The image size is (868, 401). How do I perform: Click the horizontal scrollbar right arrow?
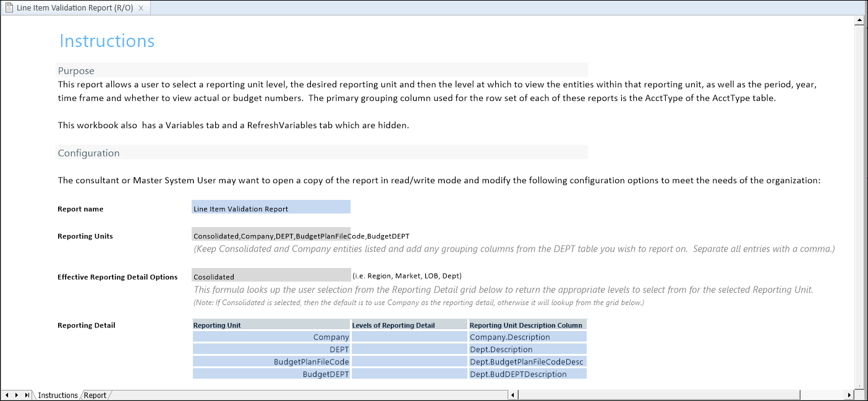click(x=849, y=395)
